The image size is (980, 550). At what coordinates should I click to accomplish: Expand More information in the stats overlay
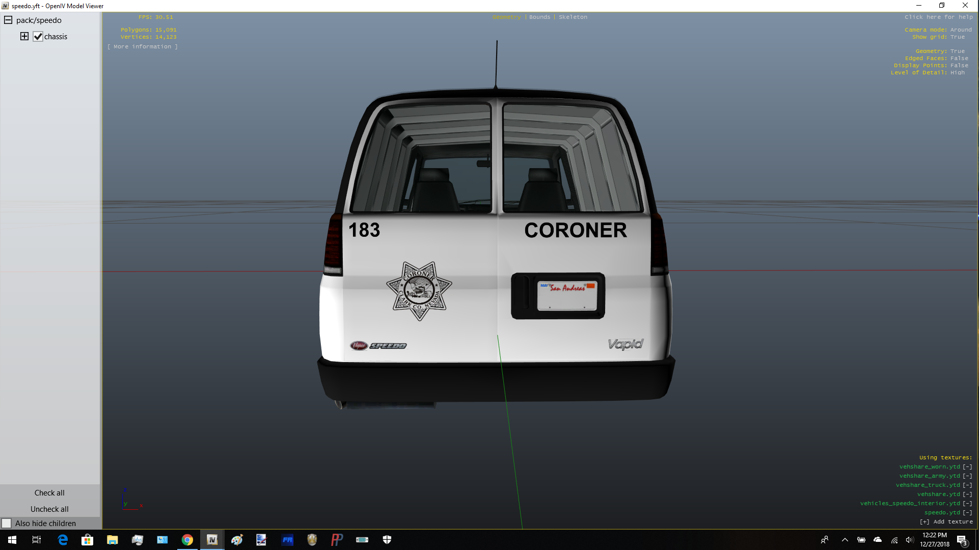coord(143,47)
